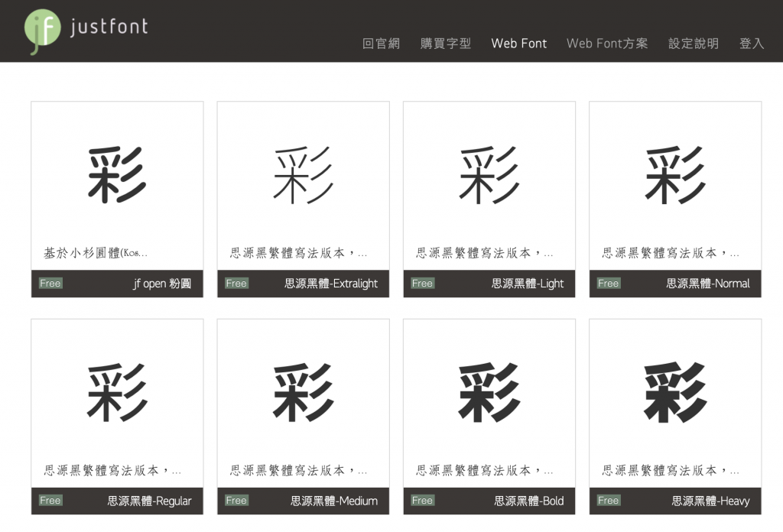Open the jf open 粉圓 glyph preview
This screenshot has width=783, height=532.
(x=117, y=175)
